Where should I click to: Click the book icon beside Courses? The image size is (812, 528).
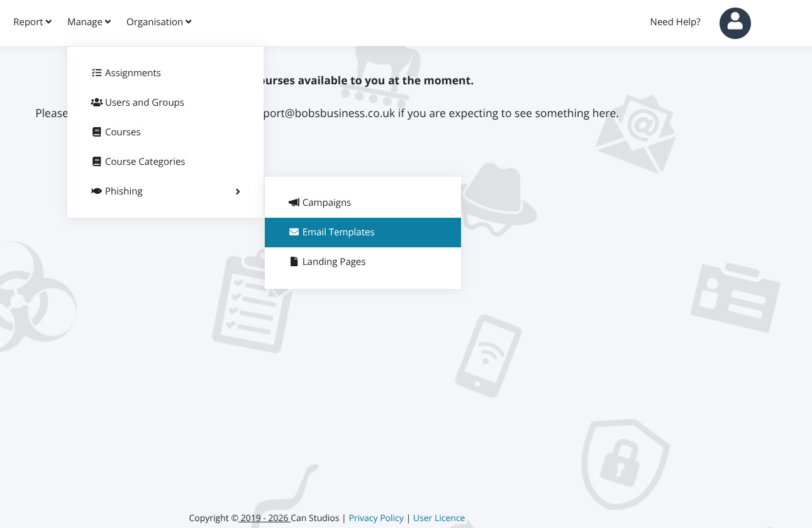[96, 132]
